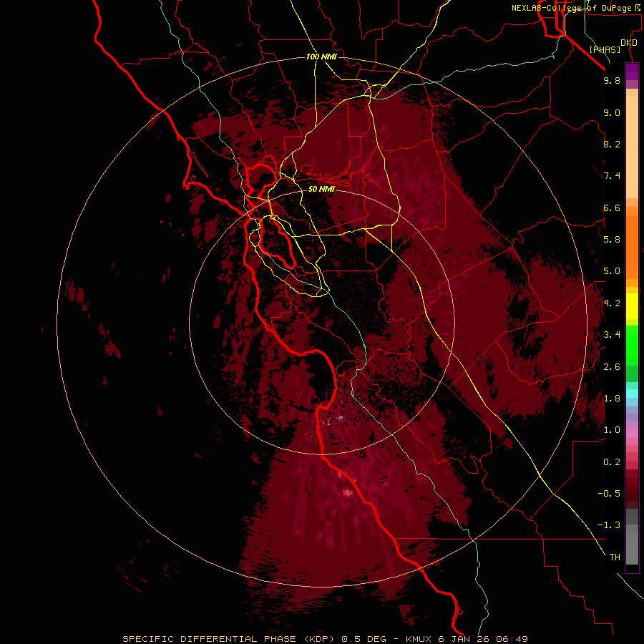Click the 7.4 color scale value
644x644 pixels.
[x=612, y=176]
